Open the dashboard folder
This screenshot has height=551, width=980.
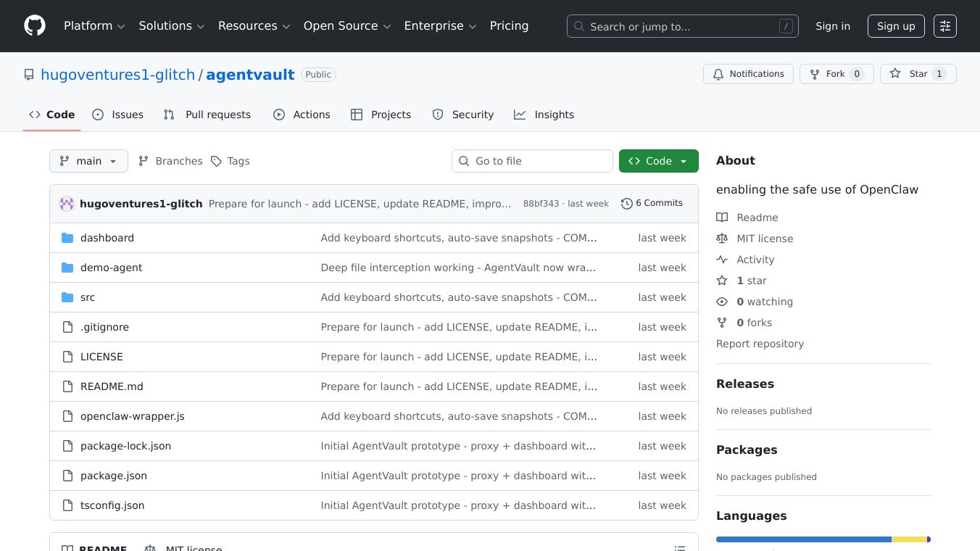(x=107, y=238)
